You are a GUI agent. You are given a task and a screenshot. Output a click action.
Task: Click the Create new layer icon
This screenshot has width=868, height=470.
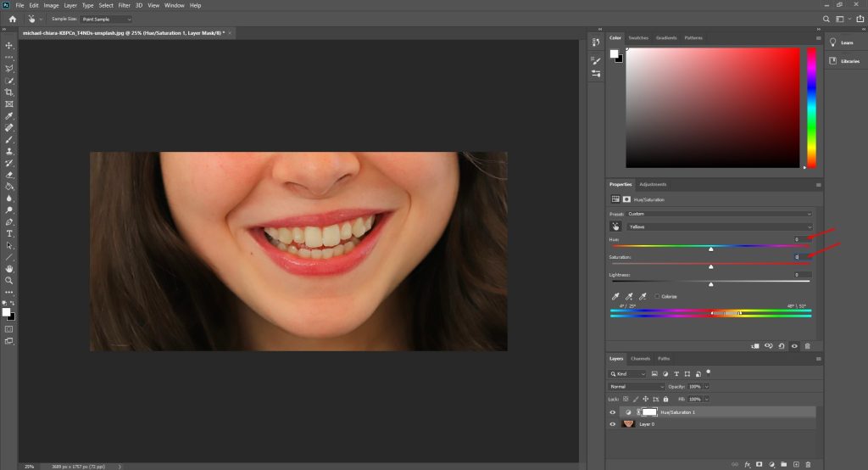pos(796,464)
